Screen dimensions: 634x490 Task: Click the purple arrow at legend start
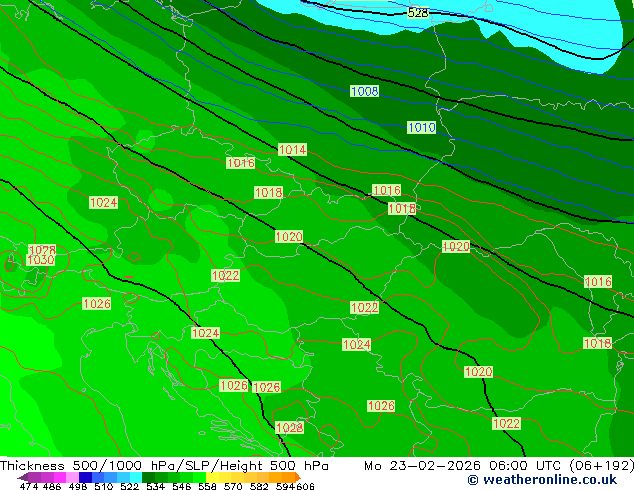(22, 477)
